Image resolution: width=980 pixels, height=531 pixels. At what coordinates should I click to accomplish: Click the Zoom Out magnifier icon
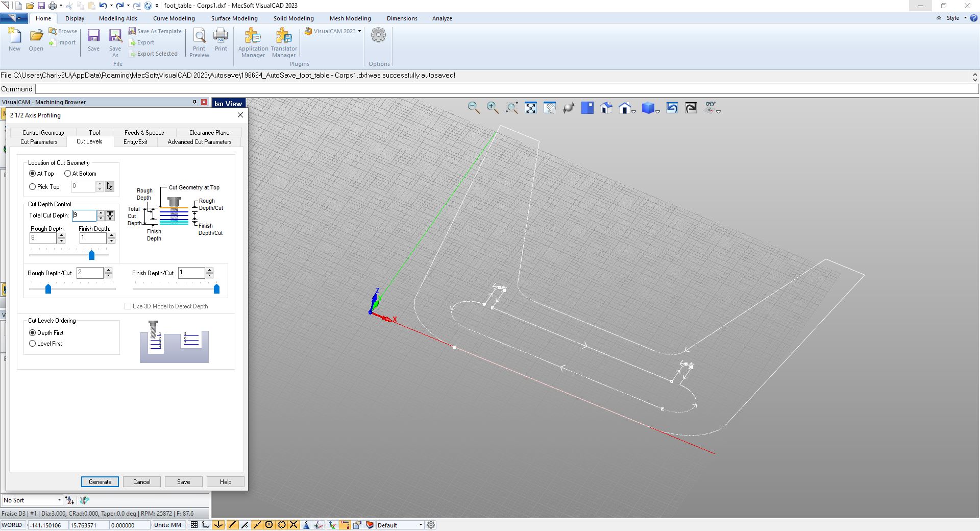tap(474, 108)
